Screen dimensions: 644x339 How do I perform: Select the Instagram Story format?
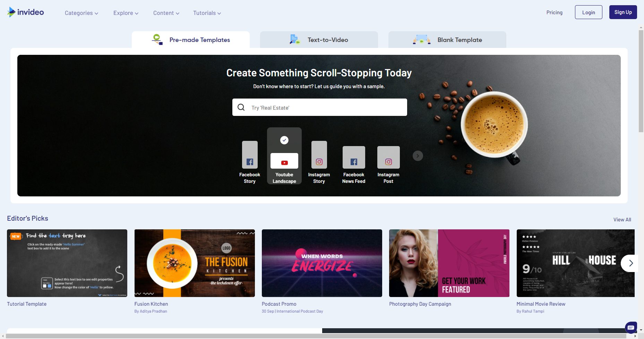pyautogui.click(x=319, y=162)
